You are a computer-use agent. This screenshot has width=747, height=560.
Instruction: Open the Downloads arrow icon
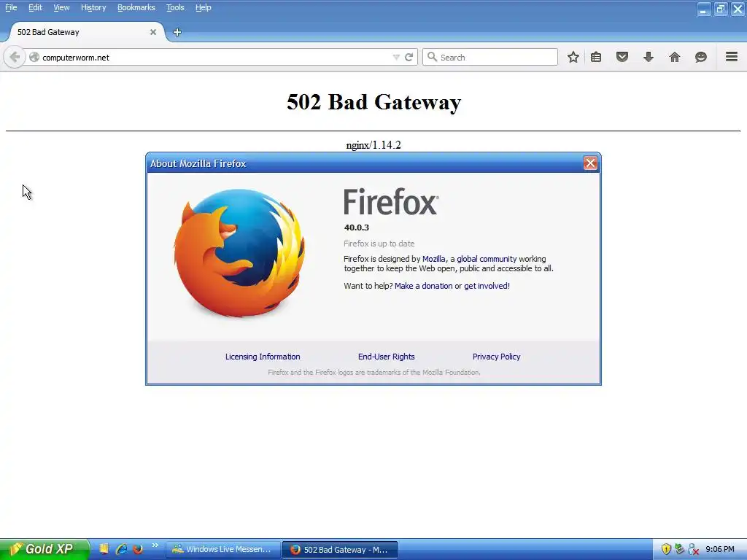pos(648,57)
